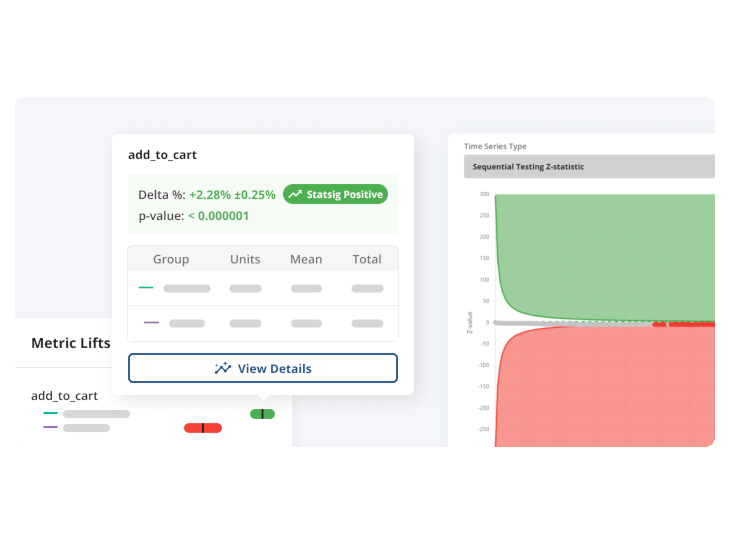Click the Units column header
The image size is (740, 555).
point(245,259)
